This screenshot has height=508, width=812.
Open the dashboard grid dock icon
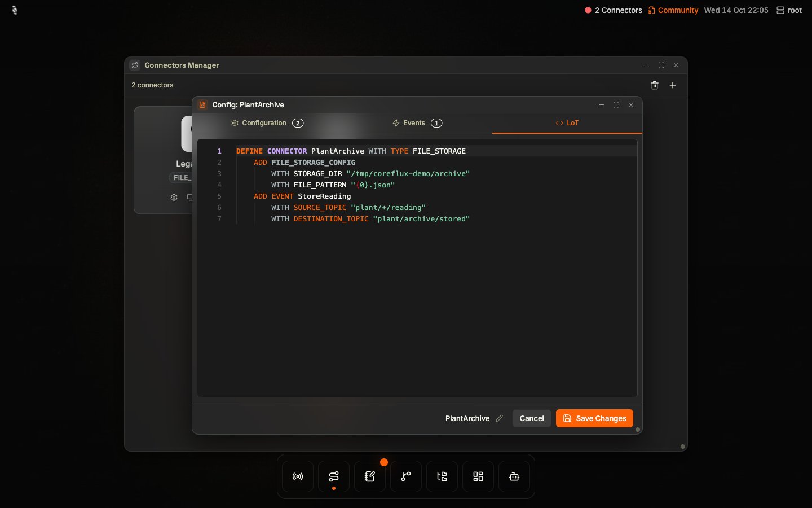[478, 476]
